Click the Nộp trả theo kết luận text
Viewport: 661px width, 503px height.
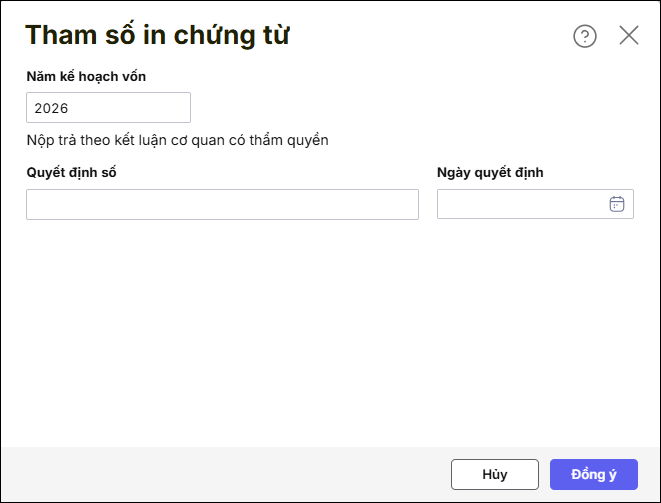(178, 140)
